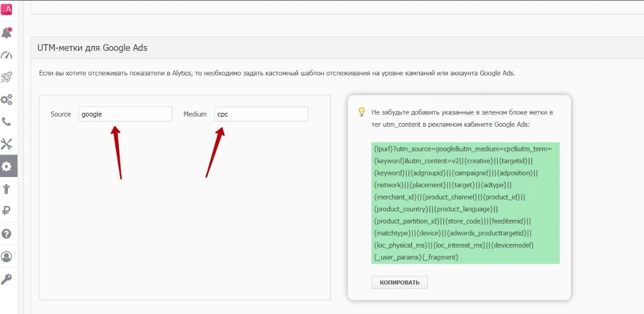This screenshot has height=314, width=644.
Task: Open notifications bell icon
Action: click(6, 33)
